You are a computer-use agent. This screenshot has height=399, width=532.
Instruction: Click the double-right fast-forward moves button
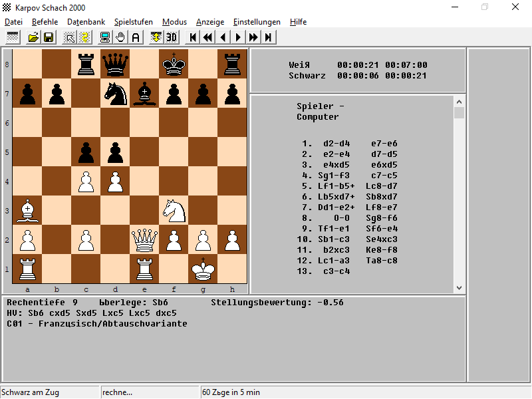(253, 37)
